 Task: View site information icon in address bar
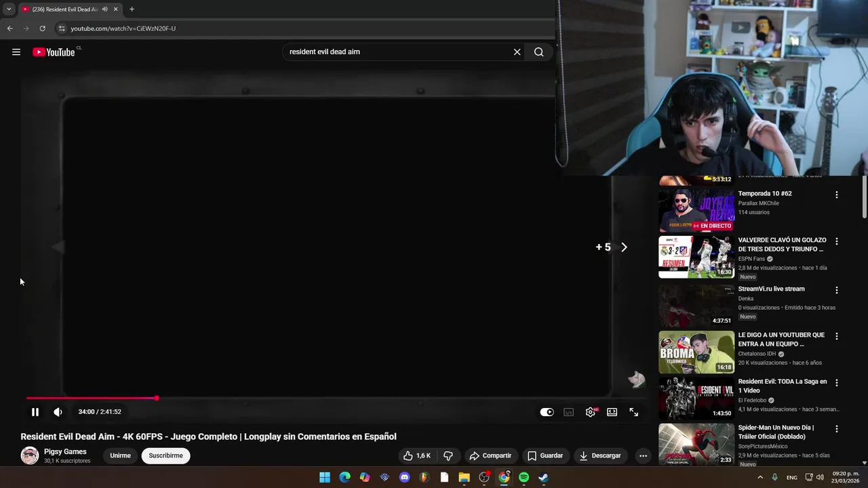click(62, 28)
